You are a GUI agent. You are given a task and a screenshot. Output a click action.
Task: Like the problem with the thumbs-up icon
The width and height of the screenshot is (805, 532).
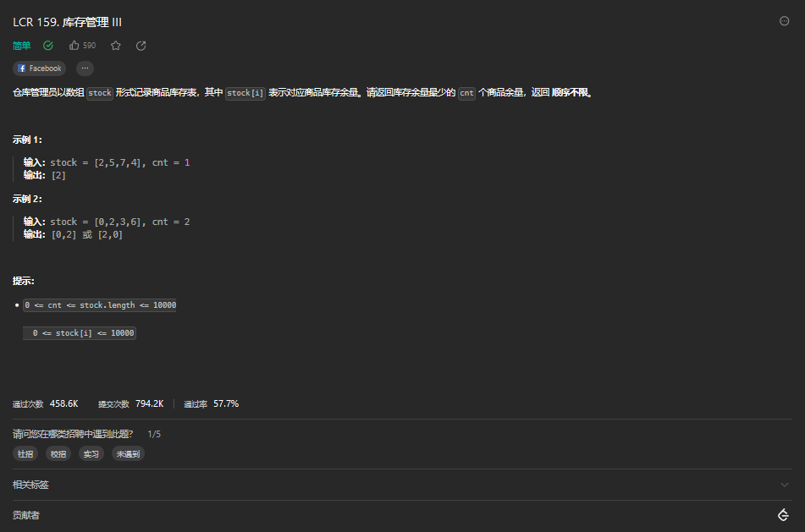[x=74, y=45]
